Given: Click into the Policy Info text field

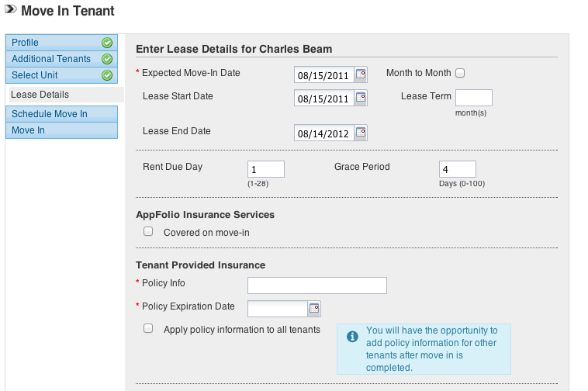Looking at the screenshot, I should (x=316, y=285).
